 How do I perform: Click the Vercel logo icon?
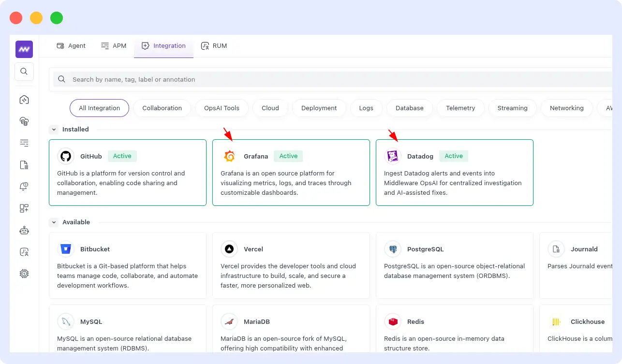[229, 249]
